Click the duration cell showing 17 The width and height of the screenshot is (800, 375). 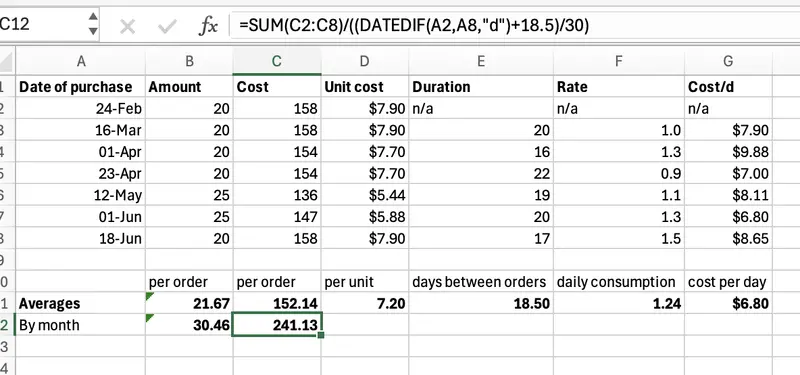click(x=481, y=238)
